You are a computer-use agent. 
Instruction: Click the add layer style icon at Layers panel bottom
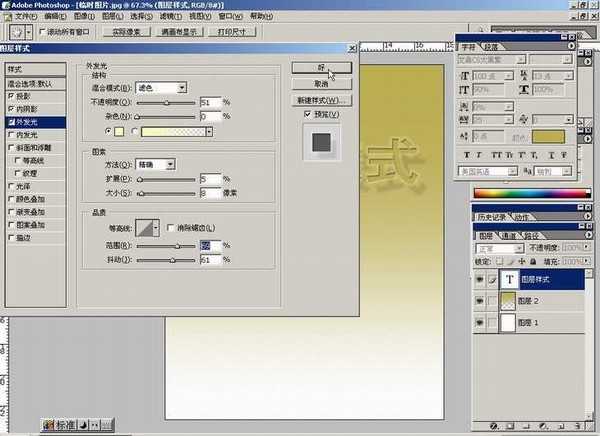pyautogui.click(x=494, y=426)
